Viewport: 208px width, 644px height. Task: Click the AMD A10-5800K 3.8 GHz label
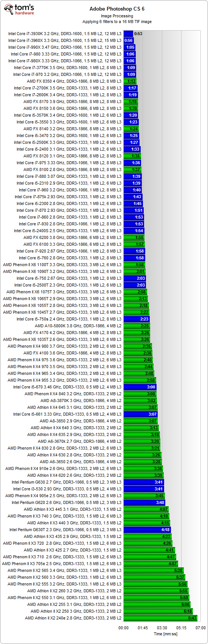coord(78,326)
